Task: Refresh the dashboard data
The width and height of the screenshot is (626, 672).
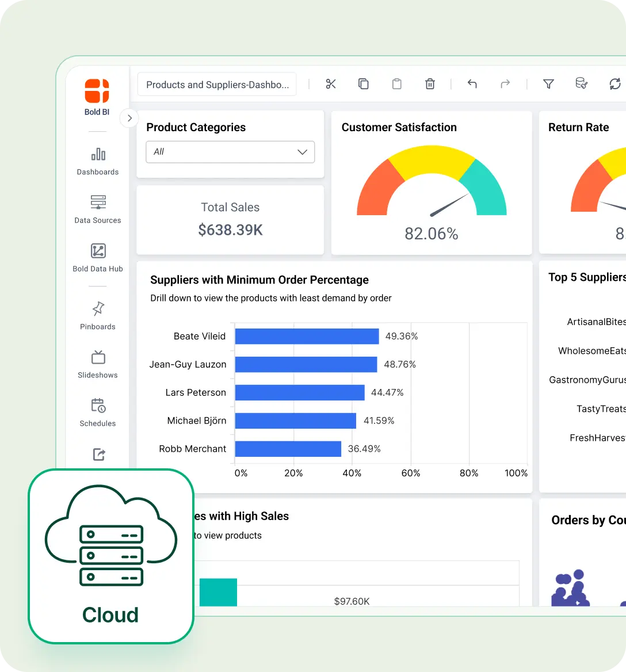Action: [615, 83]
